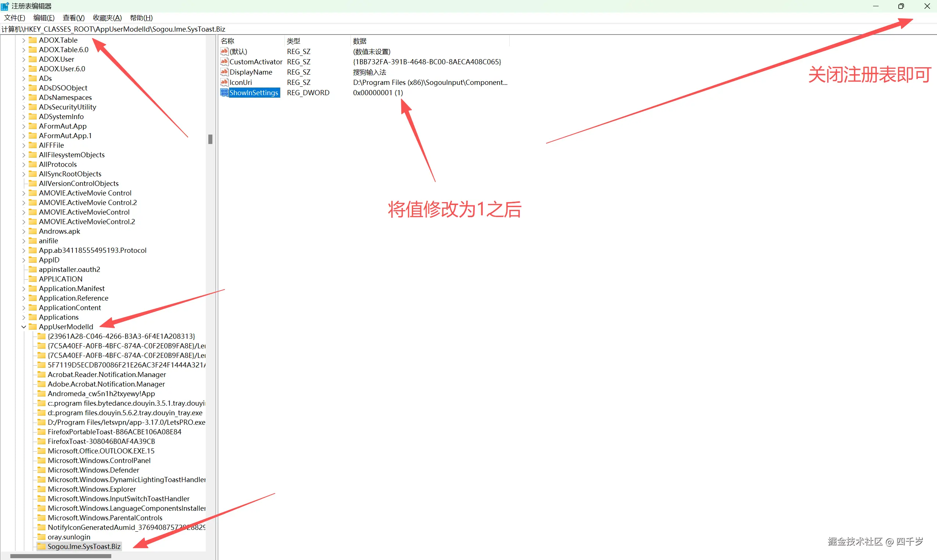Click the DisplayName string value icon
This screenshot has width=937, height=560.
coord(224,72)
